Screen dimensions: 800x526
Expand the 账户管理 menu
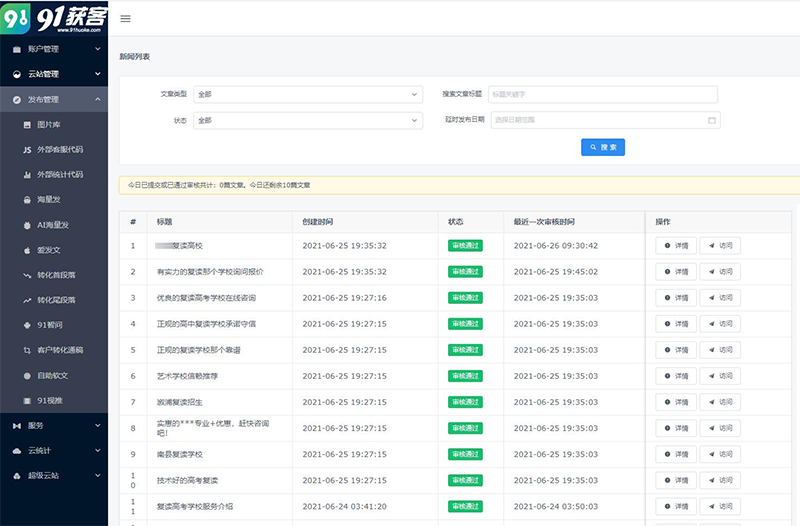(x=54, y=49)
